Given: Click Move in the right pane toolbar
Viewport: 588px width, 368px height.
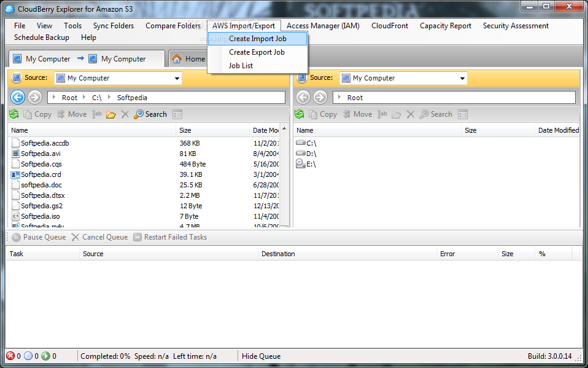Looking at the screenshot, I should click(357, 114).
